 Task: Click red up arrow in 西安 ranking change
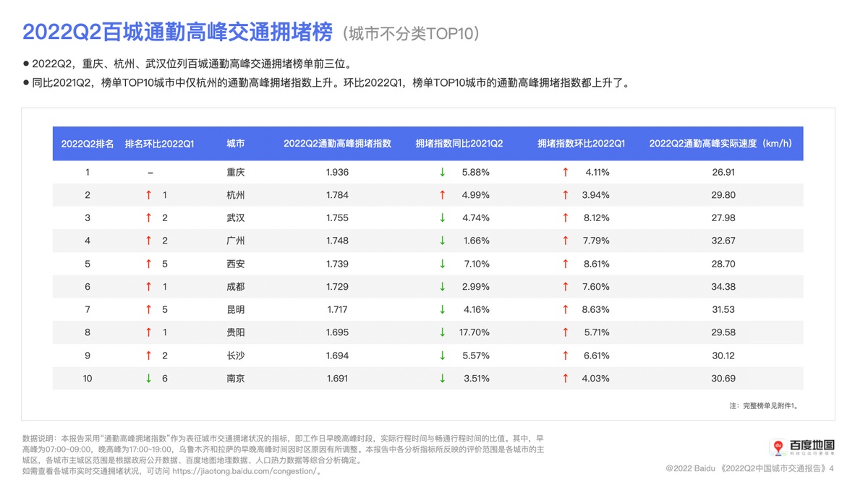pos(148,264)
